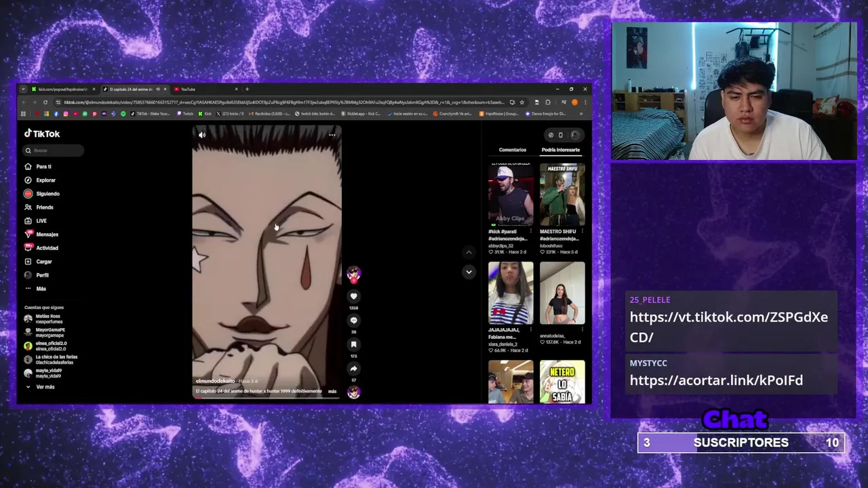Screen dimensions: 868x488
Task: Open comments with the speech bubble icon
Action: 353,321
